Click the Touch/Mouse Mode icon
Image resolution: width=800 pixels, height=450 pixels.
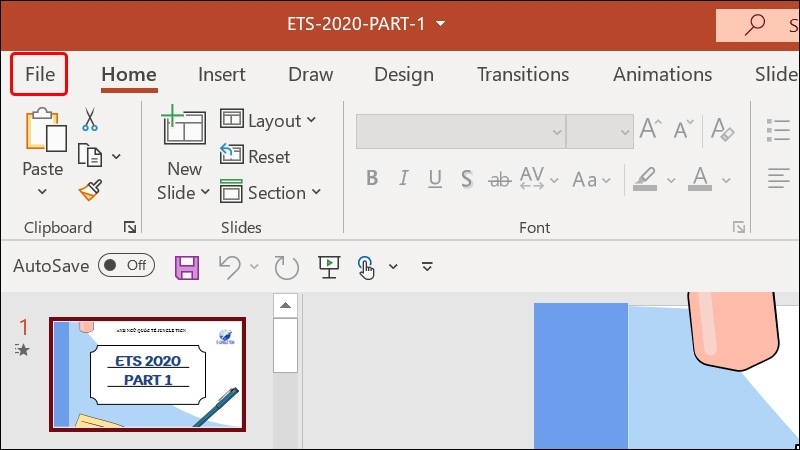366,266
